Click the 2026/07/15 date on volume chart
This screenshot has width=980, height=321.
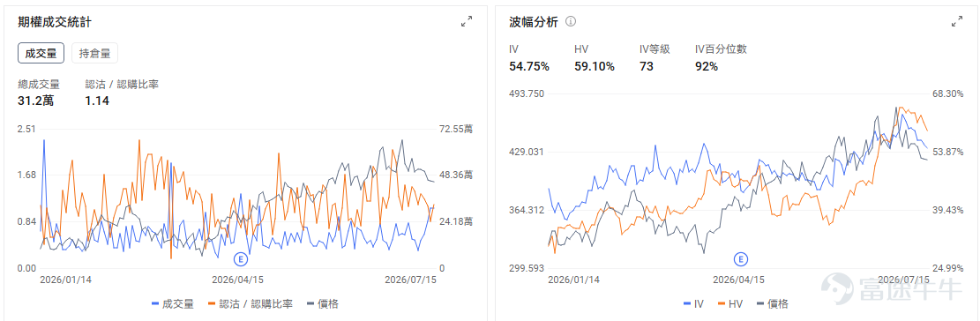(410, 280)
